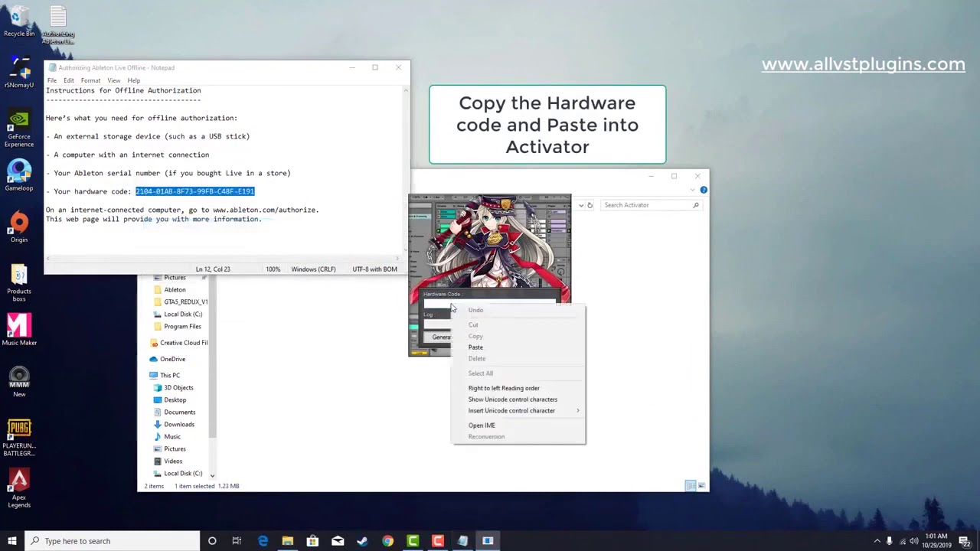Click the Search Activator box
Screen dimensions: 980x551
(651, 205)
